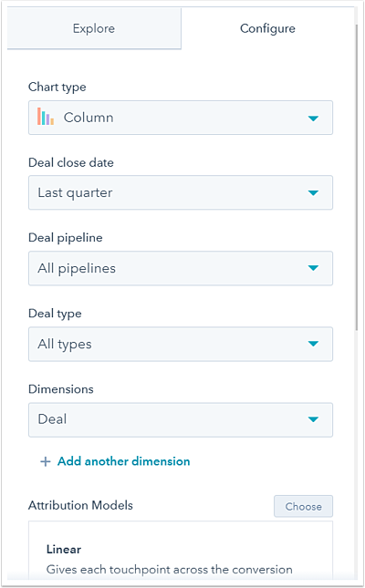Click the Deal type caret arrow
The image size is (365, 588).
pyautogui.click(x=313, y=344)
